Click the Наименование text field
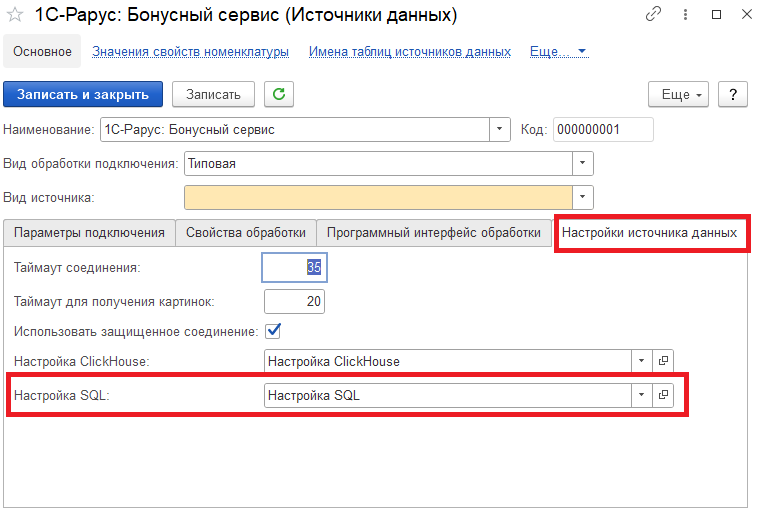The height and width of the screenshot is (517, 759). (x=295, y=129)
